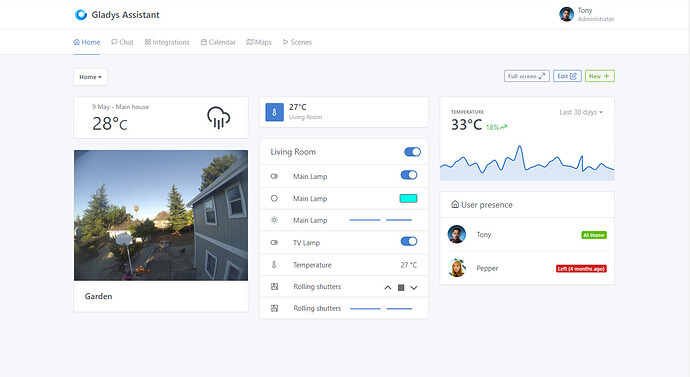
Task: Toggle the Living Room master switch
Action: [x=412, y=152]
